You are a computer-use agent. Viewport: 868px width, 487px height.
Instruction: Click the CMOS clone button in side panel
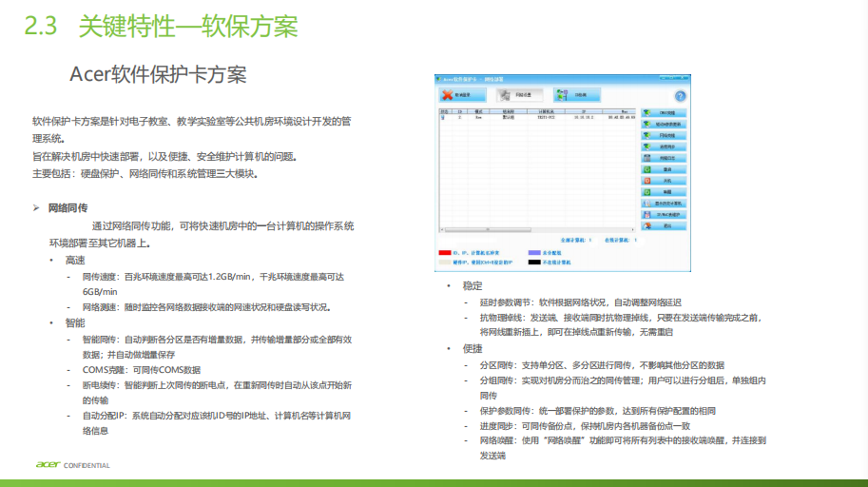coord(664,113)
